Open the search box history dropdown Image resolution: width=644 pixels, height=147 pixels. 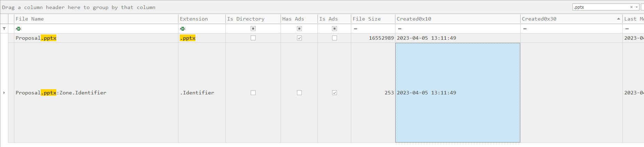click(x=637, y=7)
